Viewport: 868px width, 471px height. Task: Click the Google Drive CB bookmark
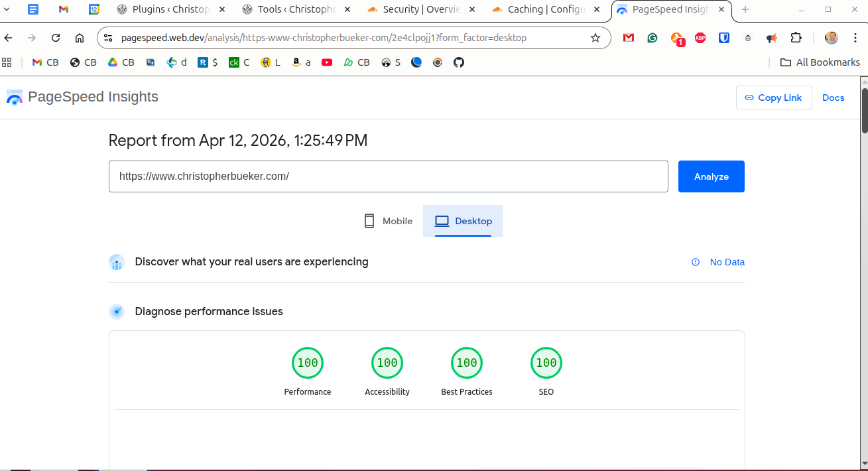(121, 62)
